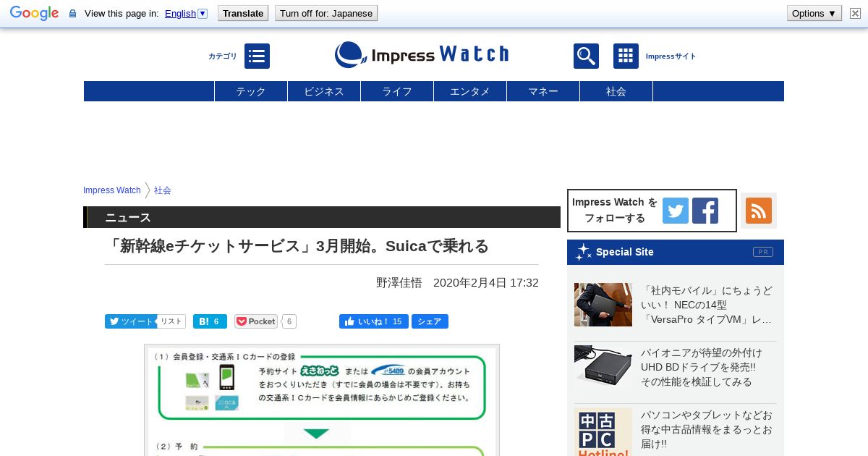Image resolution: width=868 pixels, height=456 pixels.
Task: Click Turn off for: Japanese button
Action: tap(326, 13)
